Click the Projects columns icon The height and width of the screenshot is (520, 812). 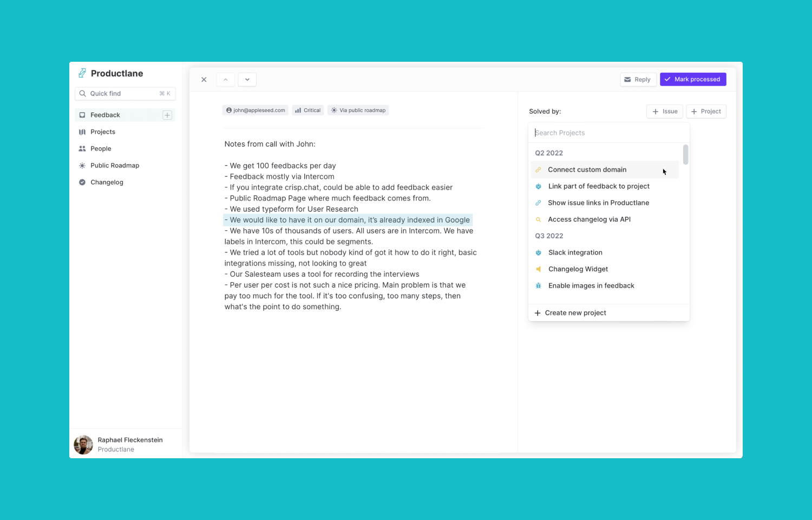coord(82,132)
